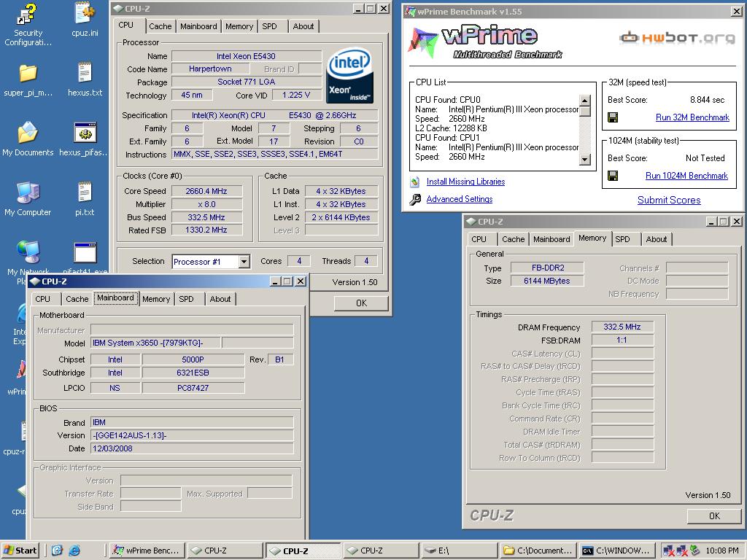Screen dimensions: 747x560
Task: Click the Advanced Settings link
Action: (460, 199)
